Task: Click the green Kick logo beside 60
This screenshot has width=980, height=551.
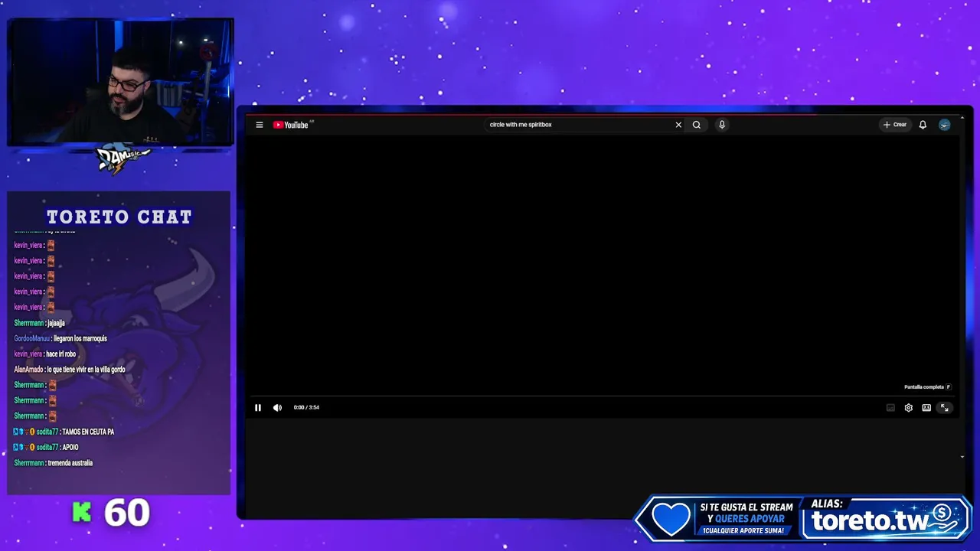Action: pos(82,514)
